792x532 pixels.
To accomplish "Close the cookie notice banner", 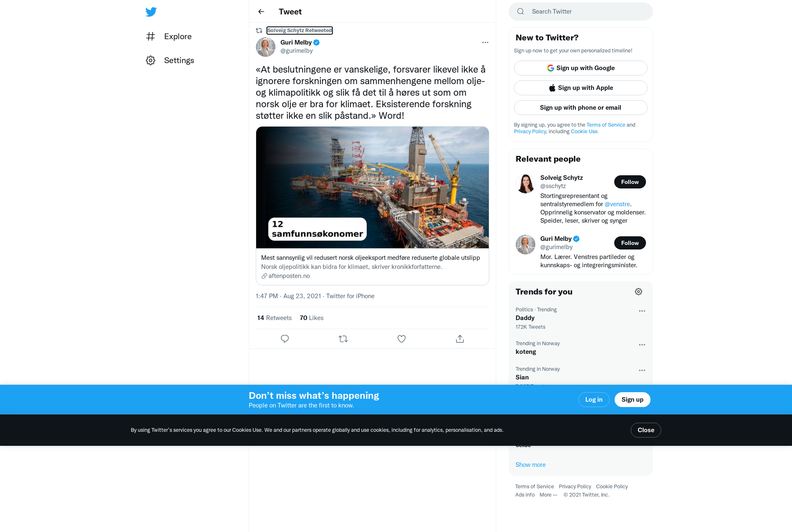I will click(x=646, y=430).
